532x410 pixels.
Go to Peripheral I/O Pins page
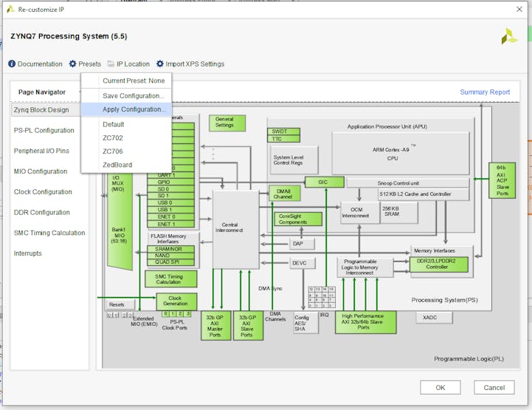(41, 151)
